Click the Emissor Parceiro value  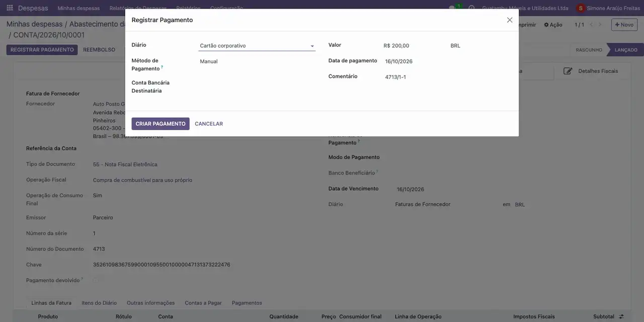click(103, 218)
